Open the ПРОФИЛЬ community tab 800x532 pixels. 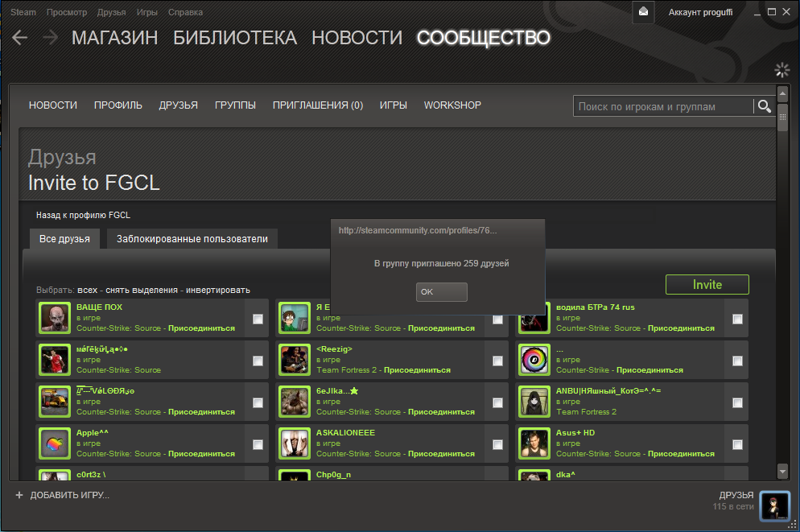pos(118,105)
